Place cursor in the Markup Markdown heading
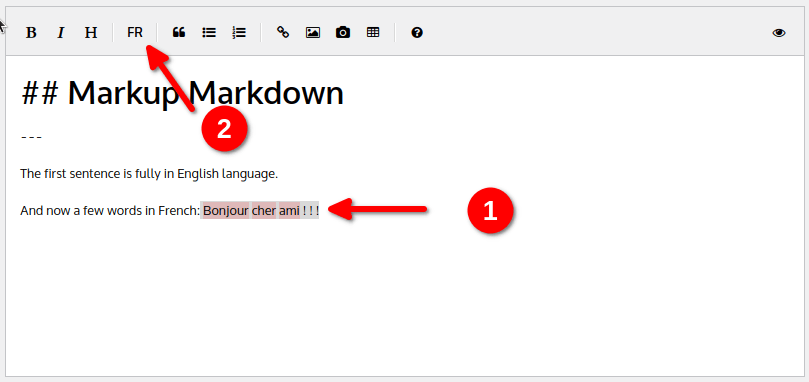809x382 pixels. pyautogui.click(x=182, y=93)
